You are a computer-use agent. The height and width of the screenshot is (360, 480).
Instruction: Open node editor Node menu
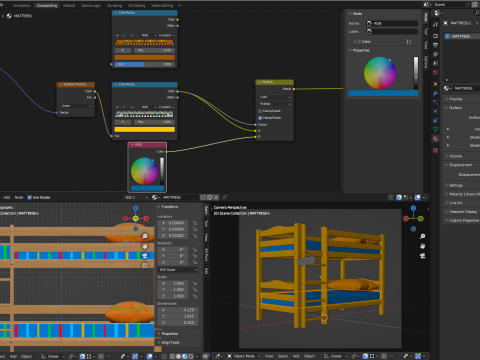pos(19,197)
